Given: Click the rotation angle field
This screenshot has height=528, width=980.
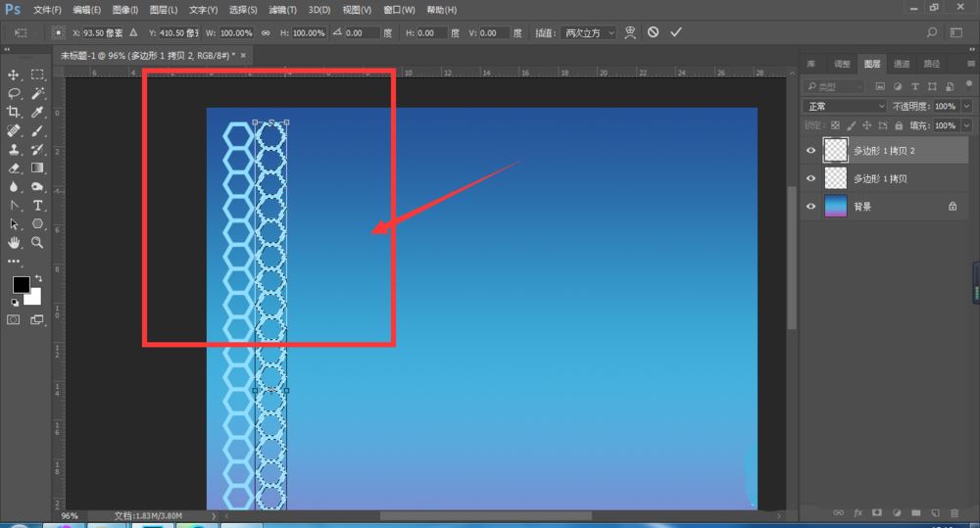Looking at the screenshot, I should [x=362, y=33].
